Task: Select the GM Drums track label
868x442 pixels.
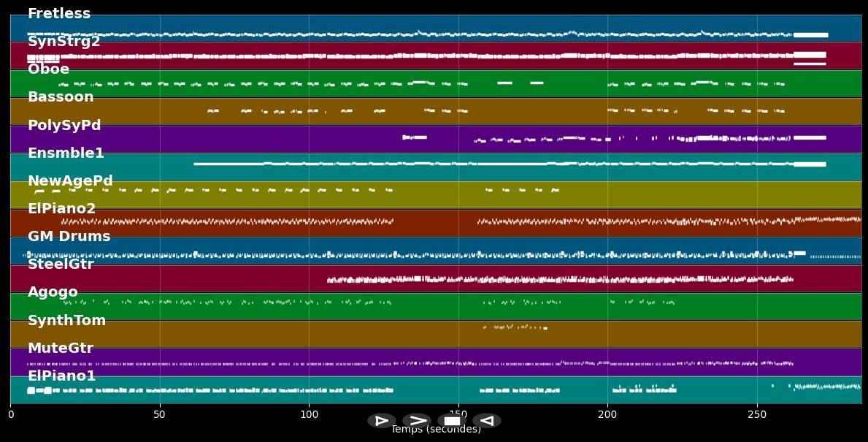Action: (69, 237)
